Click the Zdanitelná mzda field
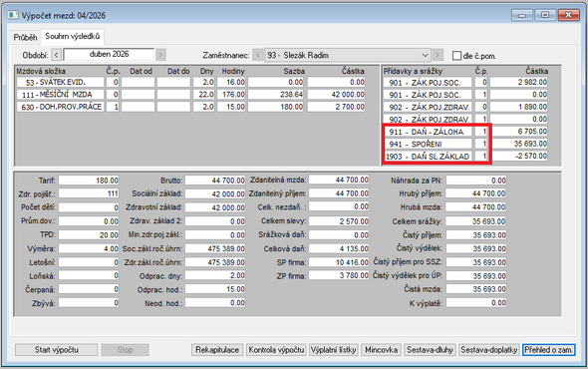Screen dimensions: 588x369 [339, 180]
